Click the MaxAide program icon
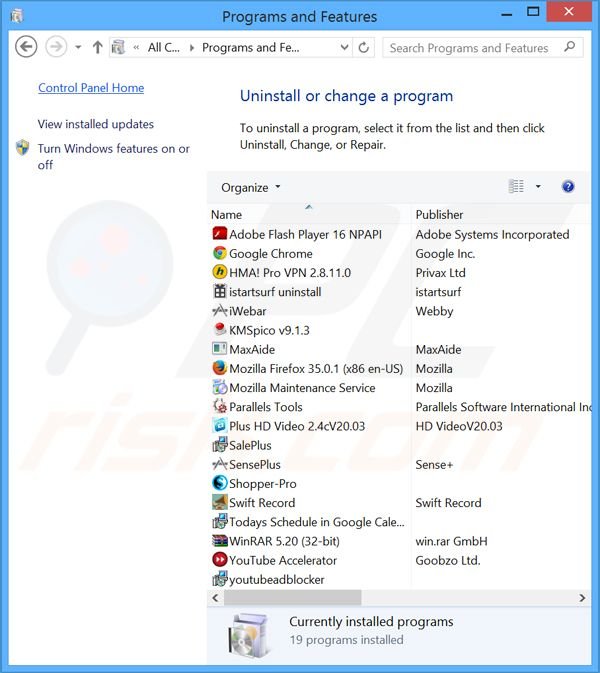Viewport: 600px width, 673px height. click(219, 349)
